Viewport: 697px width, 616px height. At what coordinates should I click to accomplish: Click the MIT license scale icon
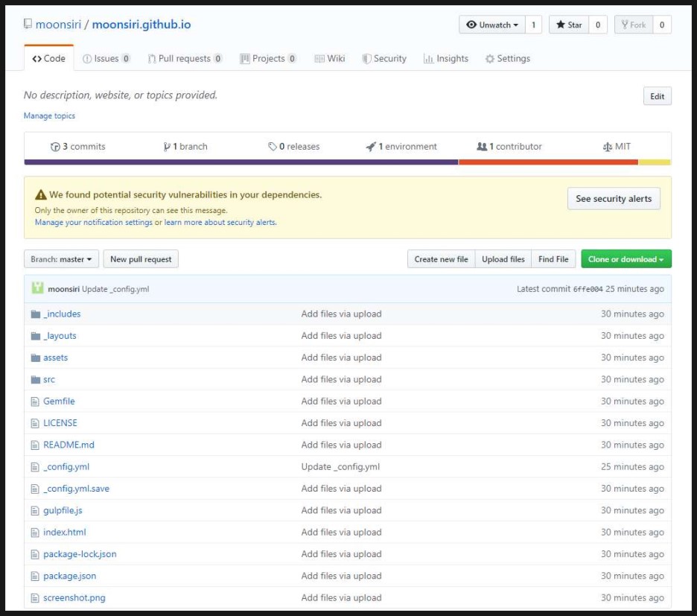607,147
